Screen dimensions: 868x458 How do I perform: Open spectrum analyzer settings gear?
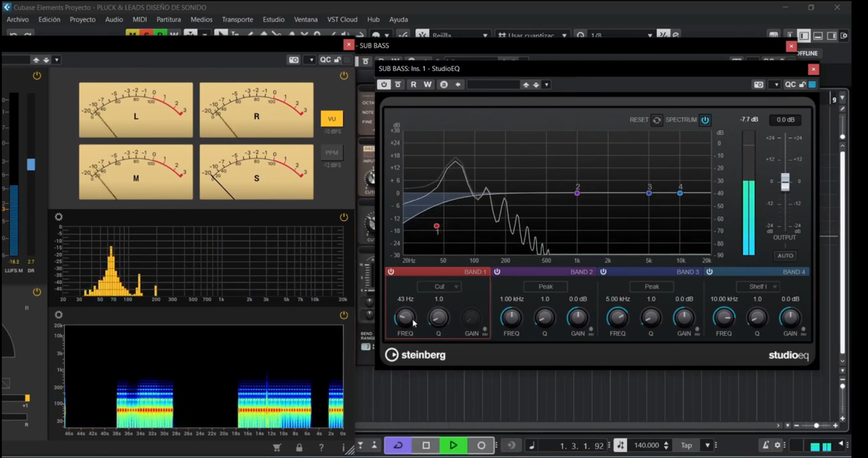click(59, 217)
